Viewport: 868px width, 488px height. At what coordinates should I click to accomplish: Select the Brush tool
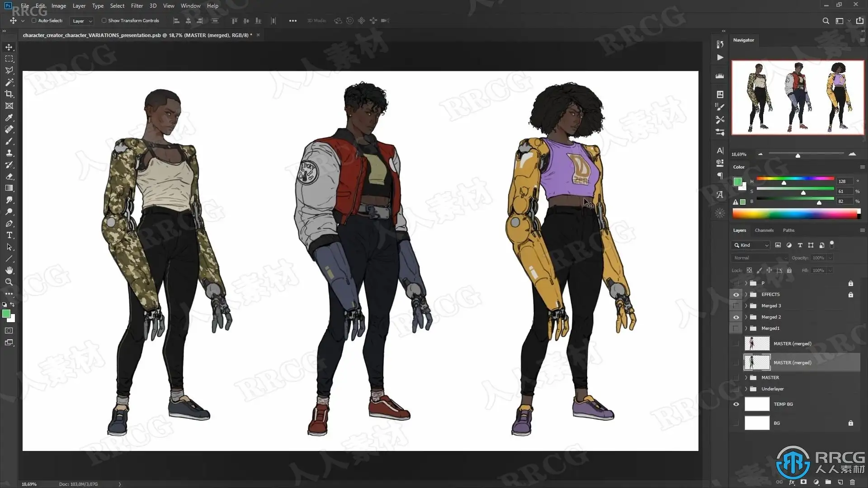9,141
